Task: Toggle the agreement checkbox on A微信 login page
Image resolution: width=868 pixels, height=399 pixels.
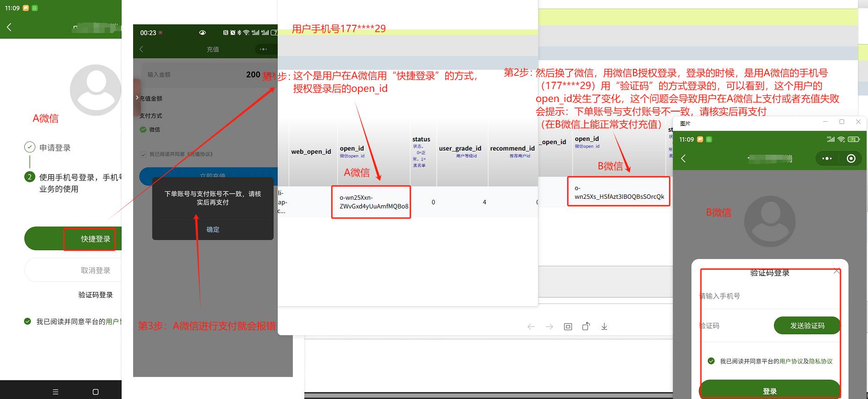Action: [x=28, y=321]
